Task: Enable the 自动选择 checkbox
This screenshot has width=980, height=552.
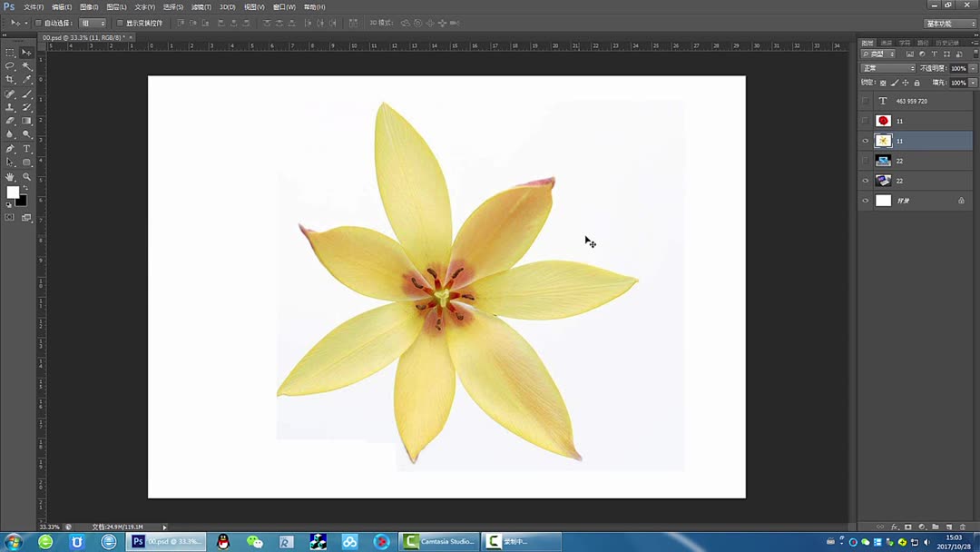Action: [x=36, y=22]
